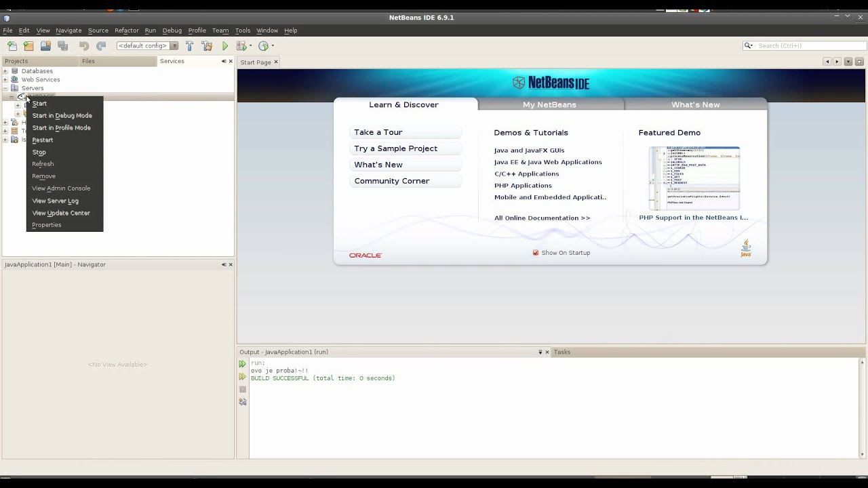Image resolution: width=868 pixels, height=488 pixels.
Task: Click the Oracle logo on Start Page
Action: pyautogui.click(x=366, y=256)
